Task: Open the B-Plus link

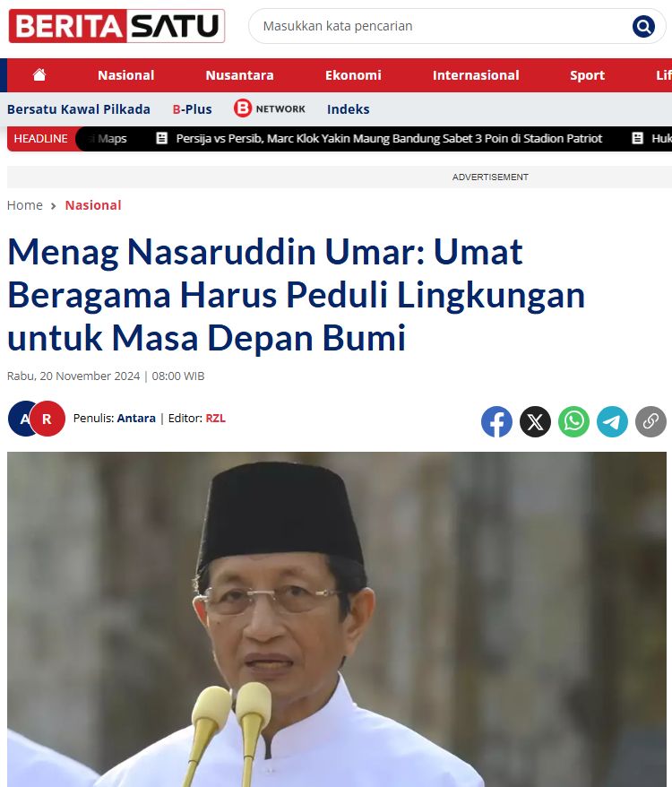Action: 193,109
